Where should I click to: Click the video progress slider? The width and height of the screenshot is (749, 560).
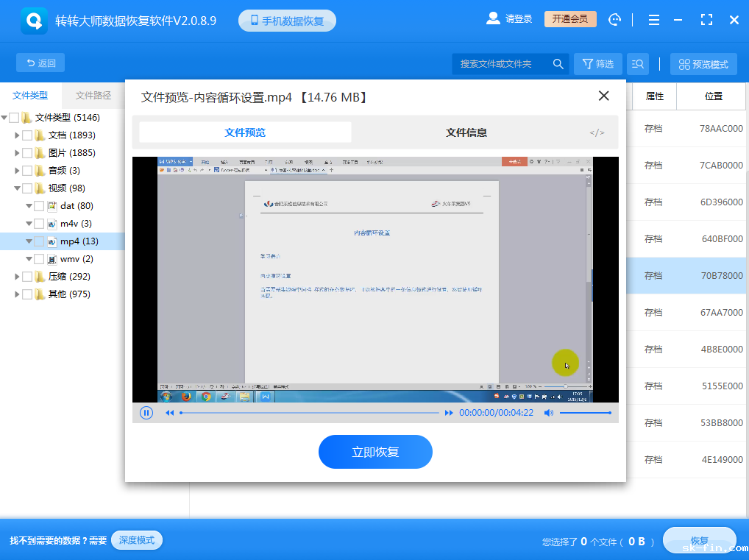click(x=309, y=413)
